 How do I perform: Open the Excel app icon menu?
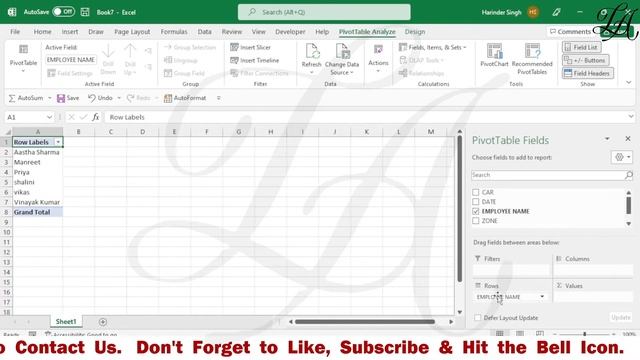pyautogui.click(x=12, y=12)
